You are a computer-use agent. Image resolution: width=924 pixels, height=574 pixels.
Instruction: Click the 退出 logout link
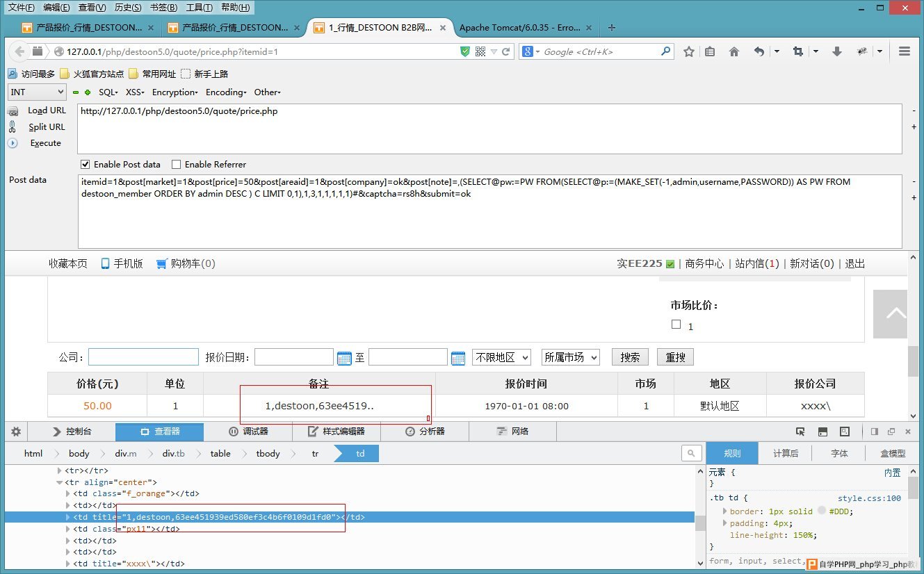pyautogui.click(x=855, y=263)
